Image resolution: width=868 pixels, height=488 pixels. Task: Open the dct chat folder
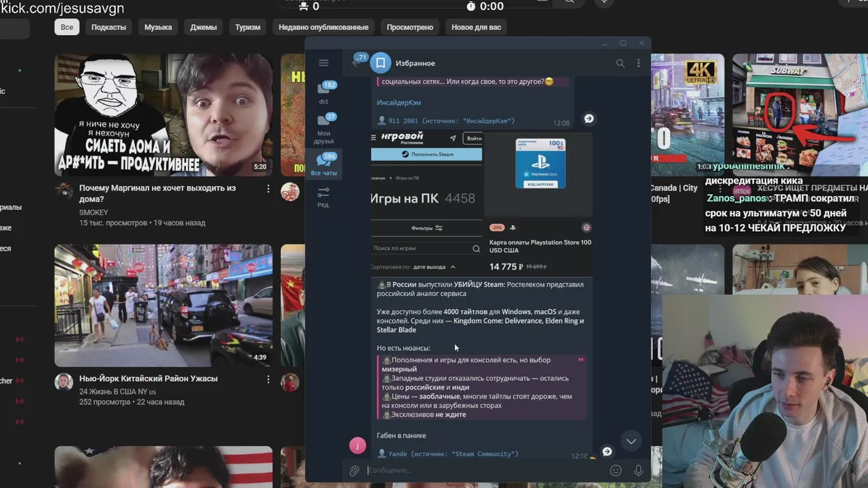[x=324, y=94]
